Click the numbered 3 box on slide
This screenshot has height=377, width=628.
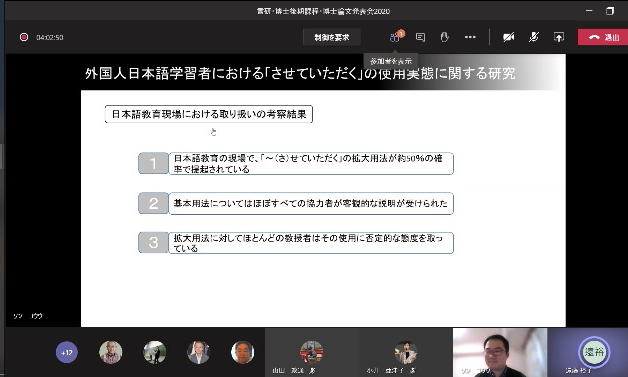[x=153, y=242]
